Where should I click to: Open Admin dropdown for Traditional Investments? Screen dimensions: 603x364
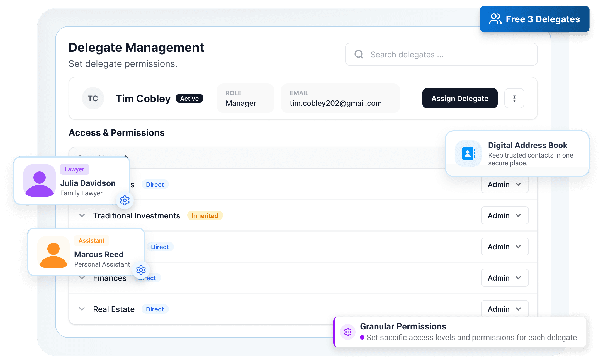[x=505, y=215]
